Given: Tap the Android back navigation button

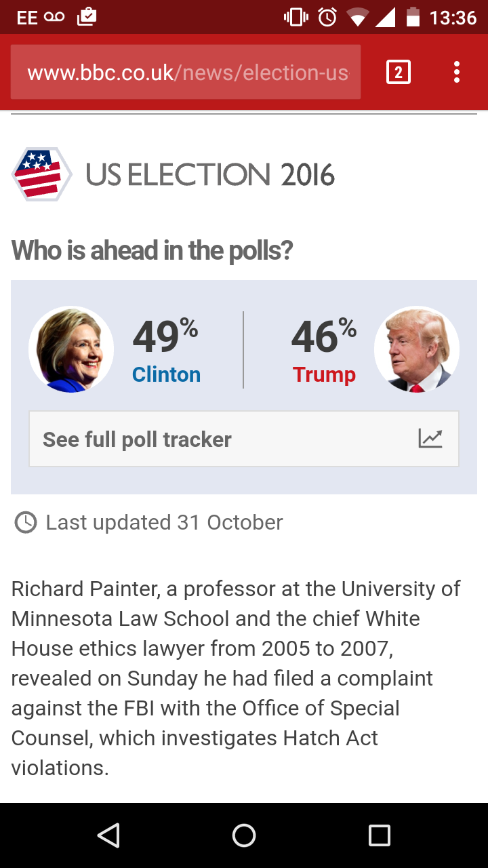Looking at the screenshot, I should (x=108, y=835).
